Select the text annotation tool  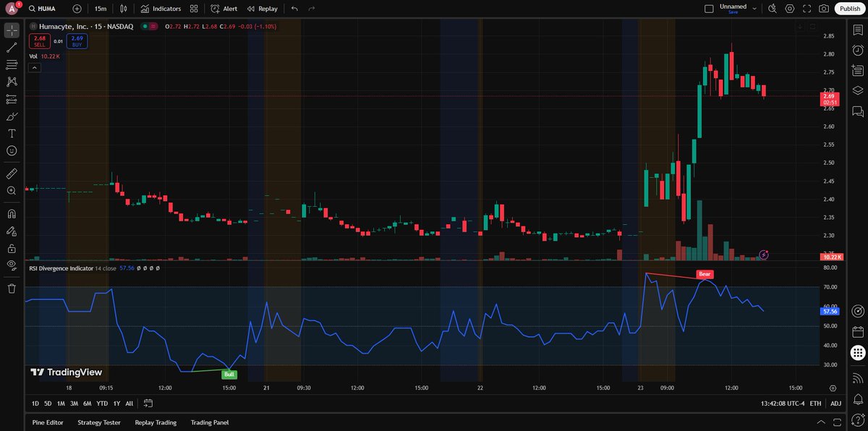pos(12,134)
